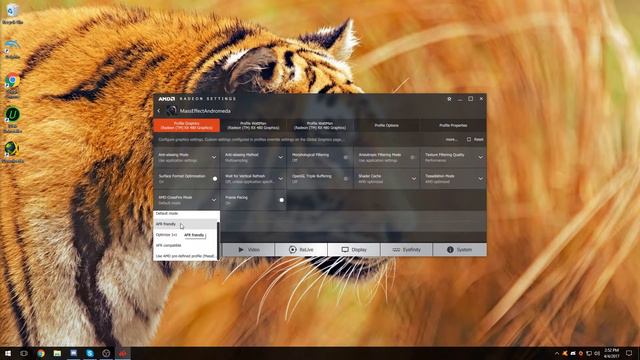Viewport: 640px width, 360px height.
Task: Open File Explorer from the taskbar
Action: coord(57,353)
